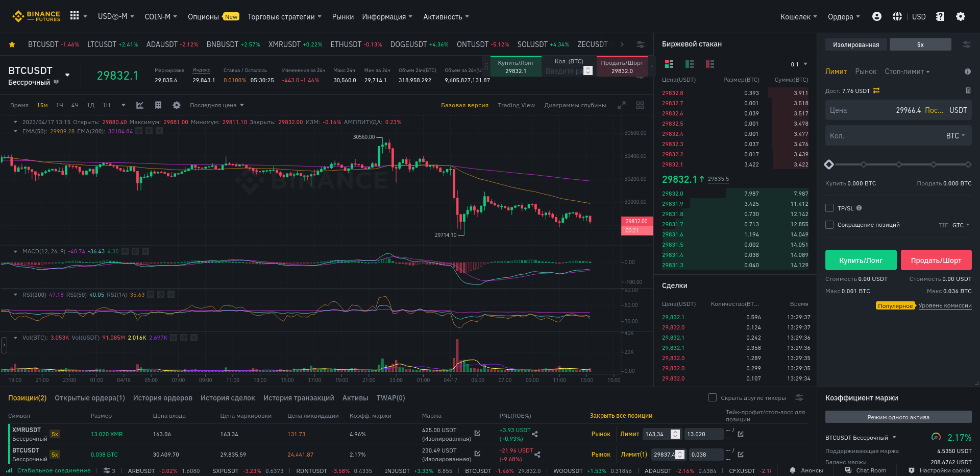Open BTC quantity unit dropdown

(955, 136)
